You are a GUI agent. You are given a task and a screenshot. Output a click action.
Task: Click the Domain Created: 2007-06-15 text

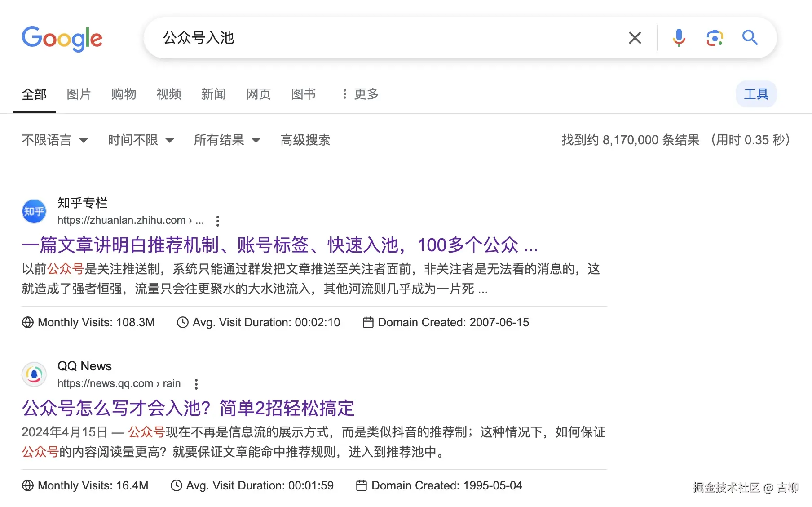point(454,322)
